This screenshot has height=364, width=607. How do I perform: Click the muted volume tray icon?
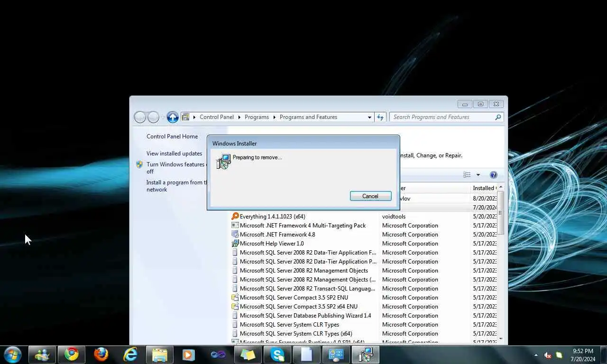point(548,355)
